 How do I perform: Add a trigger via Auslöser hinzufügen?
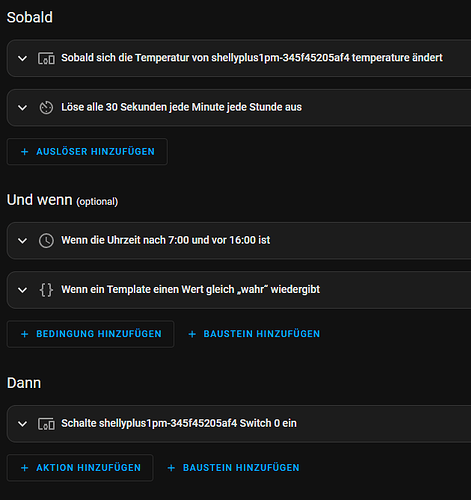(87, 152)
